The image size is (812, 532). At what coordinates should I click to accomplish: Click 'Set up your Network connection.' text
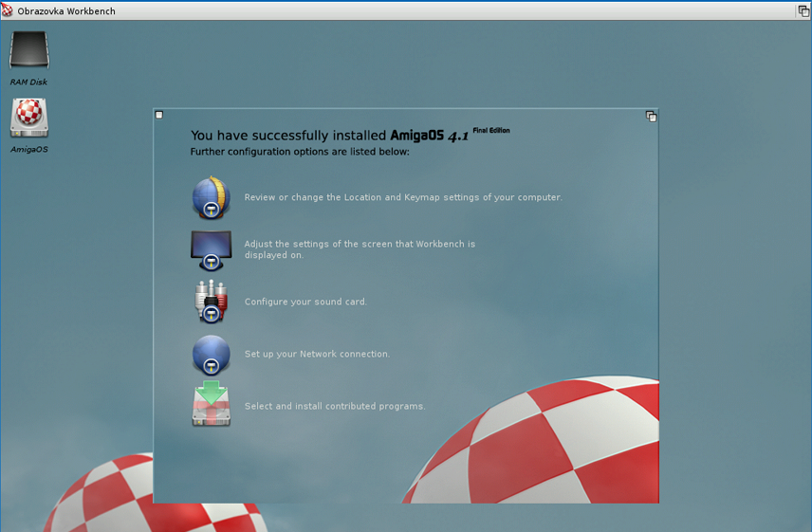coord(317,354)
